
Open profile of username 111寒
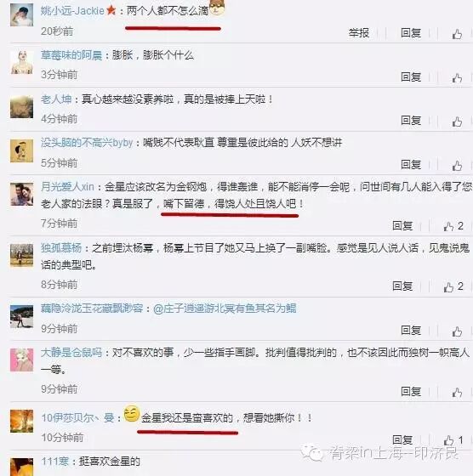tap(54, 462)
